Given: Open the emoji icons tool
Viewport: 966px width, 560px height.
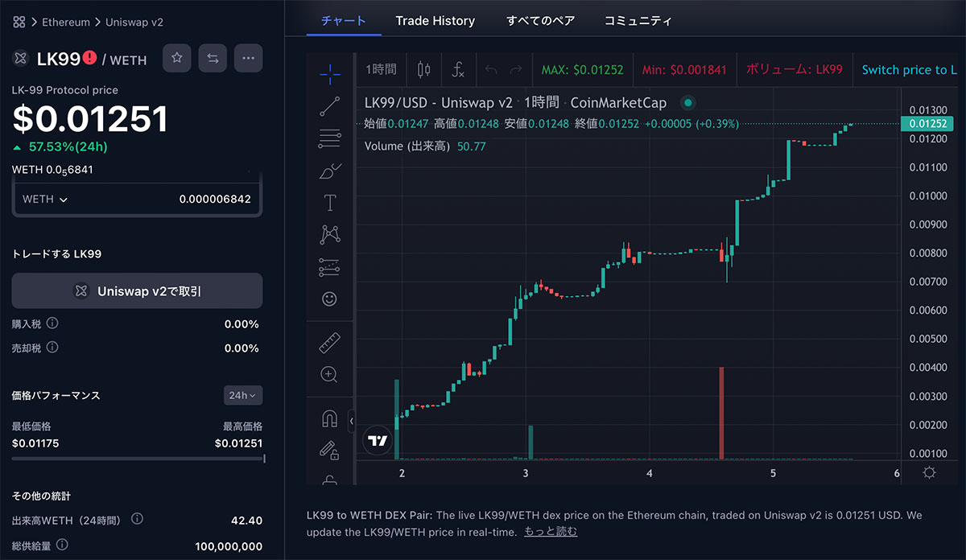Looking at the screenshot, I should click(329, 299).
